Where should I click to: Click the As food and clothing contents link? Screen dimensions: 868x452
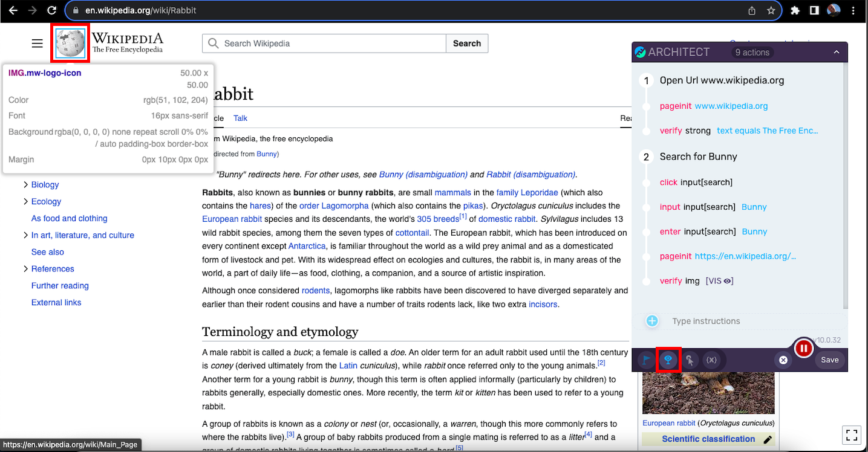pyautogui.click(x=70, y=219)
